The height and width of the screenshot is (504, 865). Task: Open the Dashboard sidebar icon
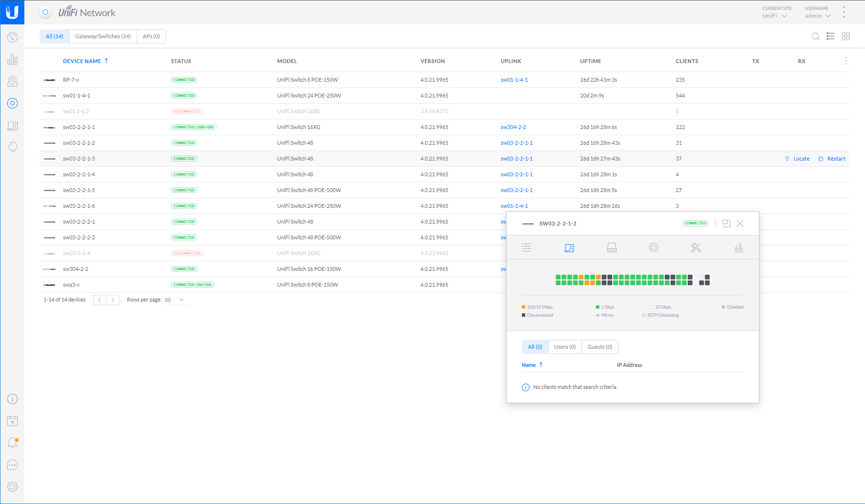12,37
